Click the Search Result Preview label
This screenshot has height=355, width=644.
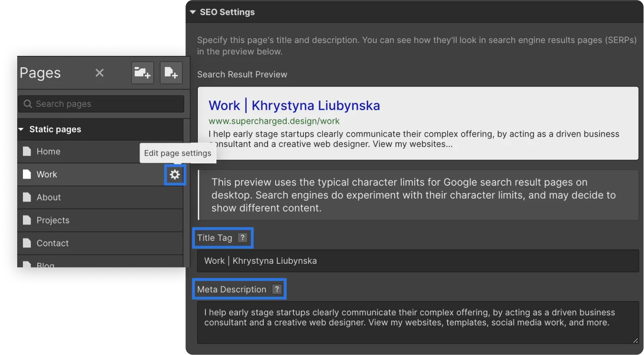(x=242, y=75)
